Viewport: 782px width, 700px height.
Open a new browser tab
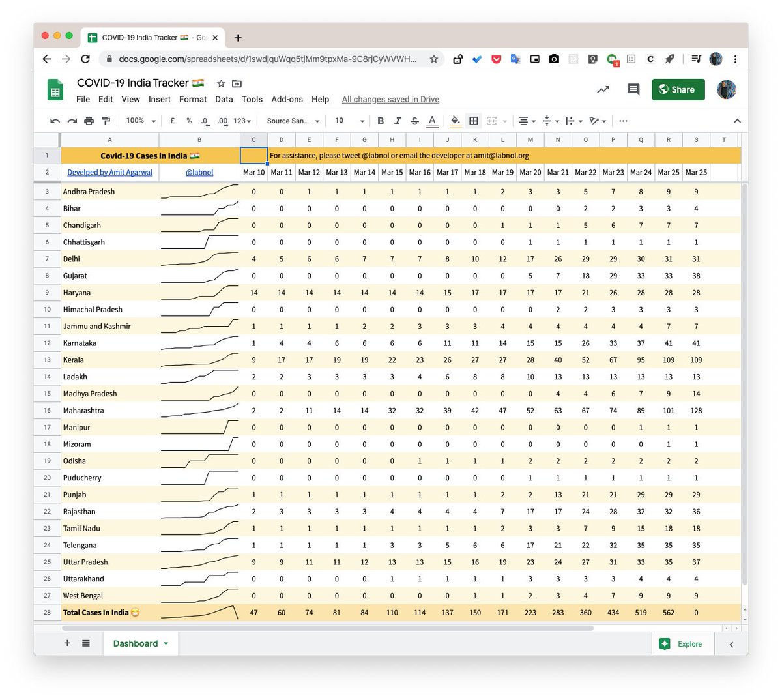tap(238, 38)
